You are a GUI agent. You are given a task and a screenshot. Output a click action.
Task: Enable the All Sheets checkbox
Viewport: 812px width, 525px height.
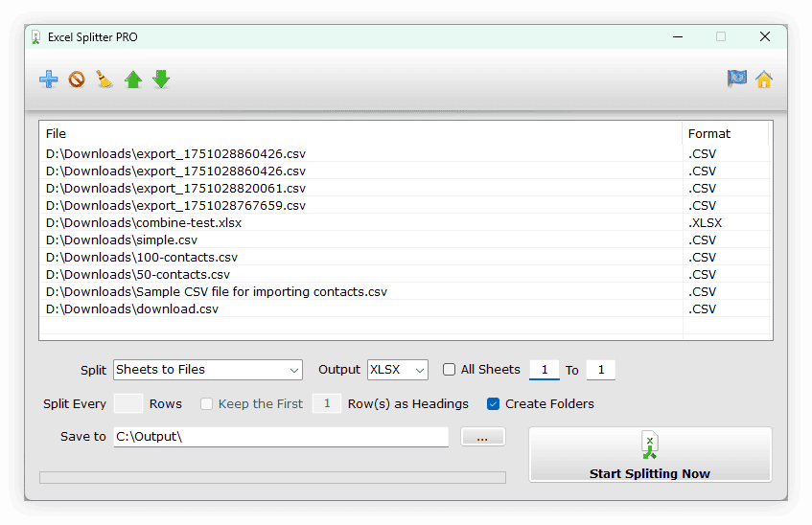[x=449, y=369]
